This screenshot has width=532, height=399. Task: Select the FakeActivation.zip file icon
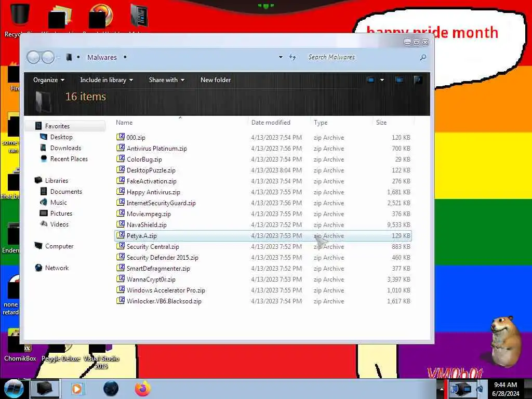click(121, 180)
